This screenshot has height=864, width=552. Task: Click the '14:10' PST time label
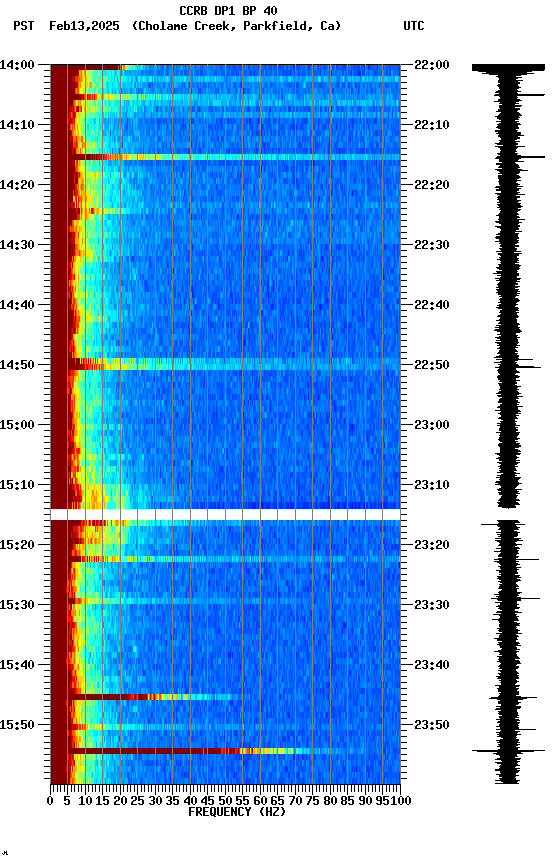point(17,125)
